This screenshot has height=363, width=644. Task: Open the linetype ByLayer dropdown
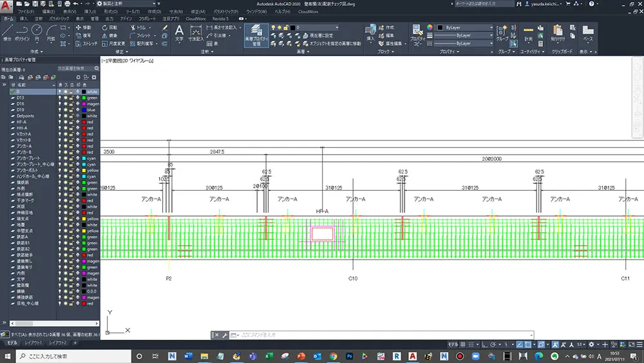(x=464, y=43)
